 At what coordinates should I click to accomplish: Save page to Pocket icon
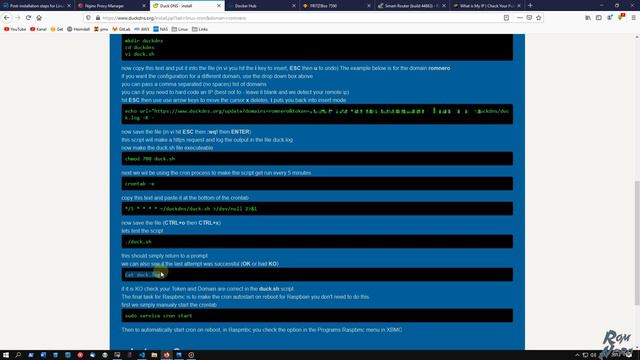click(x=529, y=18)
